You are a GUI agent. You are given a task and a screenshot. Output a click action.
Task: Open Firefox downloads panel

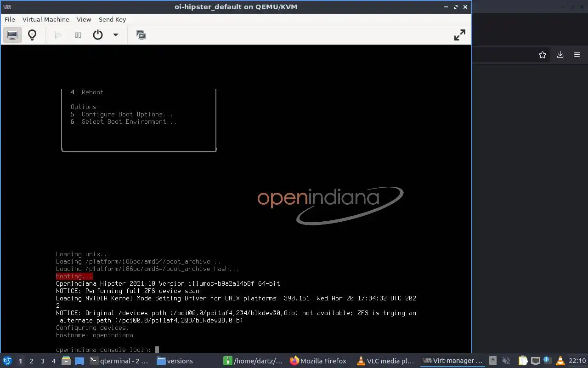click(x=560, y=55)
